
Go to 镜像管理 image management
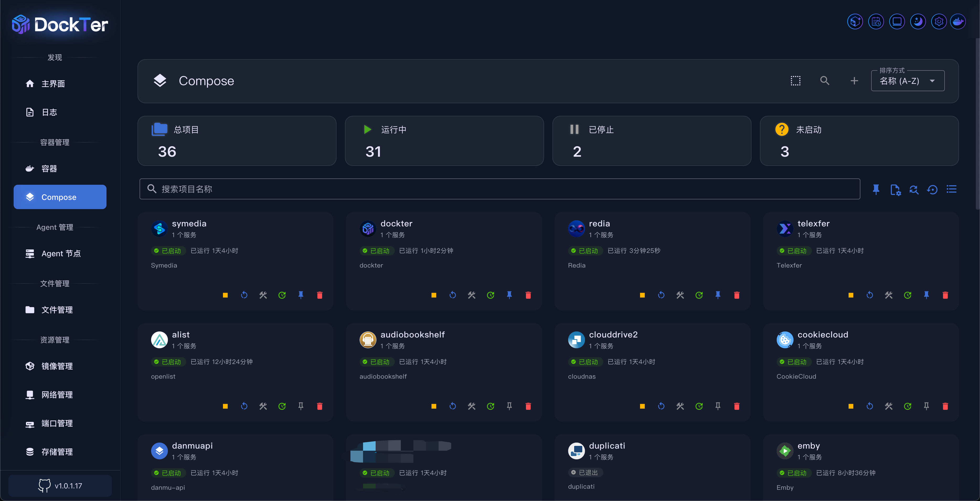click(x=57, y=366)
